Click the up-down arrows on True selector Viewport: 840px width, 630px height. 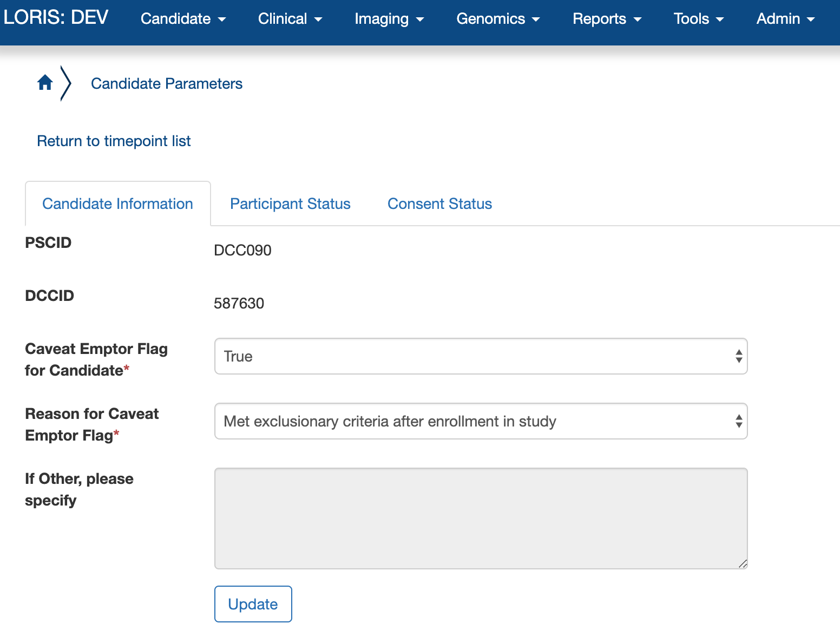click(x=739, y=356)
